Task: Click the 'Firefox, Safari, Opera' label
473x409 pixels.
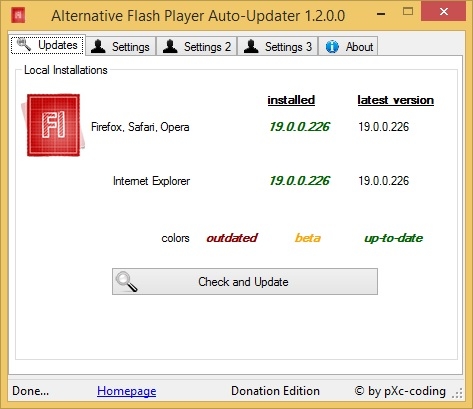Action: click(x=140, y=127)
